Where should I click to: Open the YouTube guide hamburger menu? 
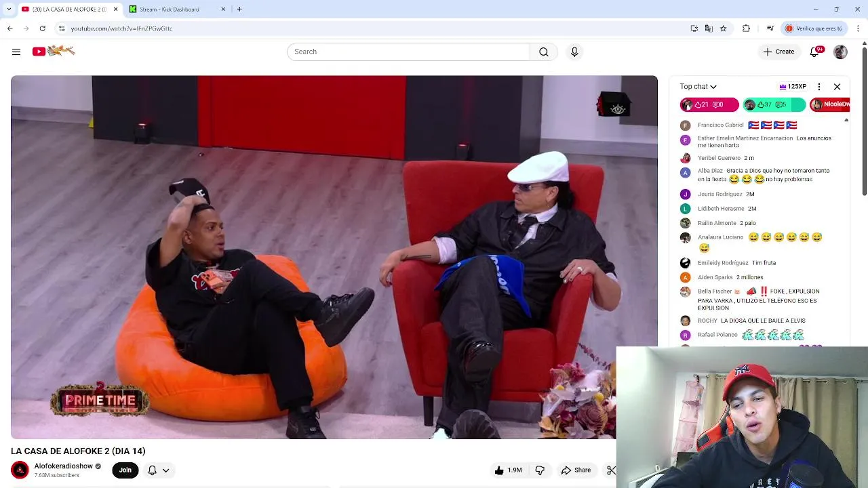16,52
